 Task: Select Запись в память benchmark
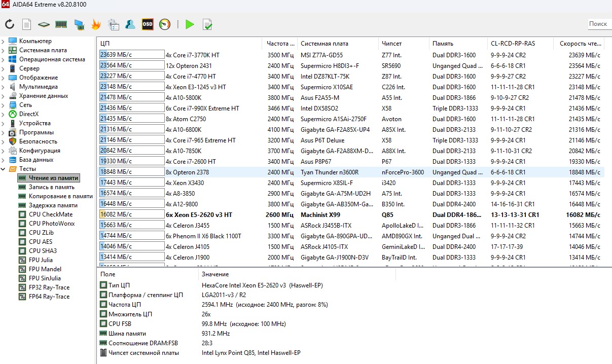(52, 187)
